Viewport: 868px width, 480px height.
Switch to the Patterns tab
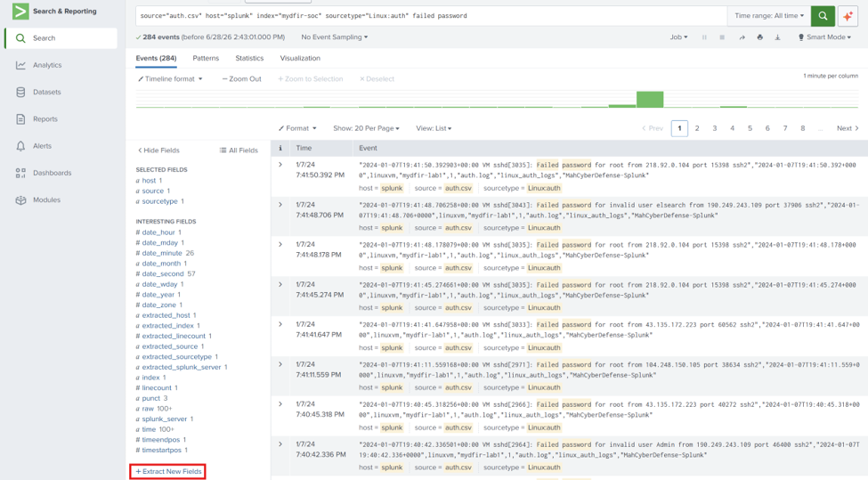[x=206, y=58]
